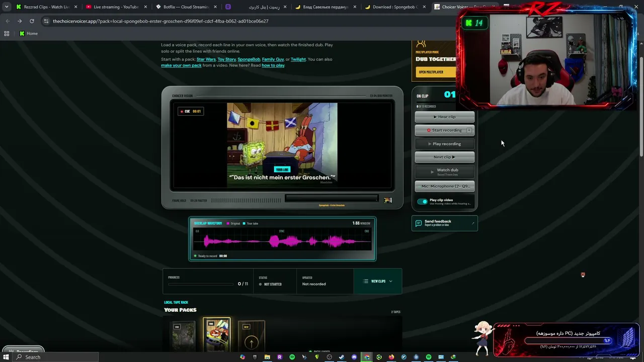Open Chrome from the taskbar
The width and height of the screenshot is (644, 362).
367,357
